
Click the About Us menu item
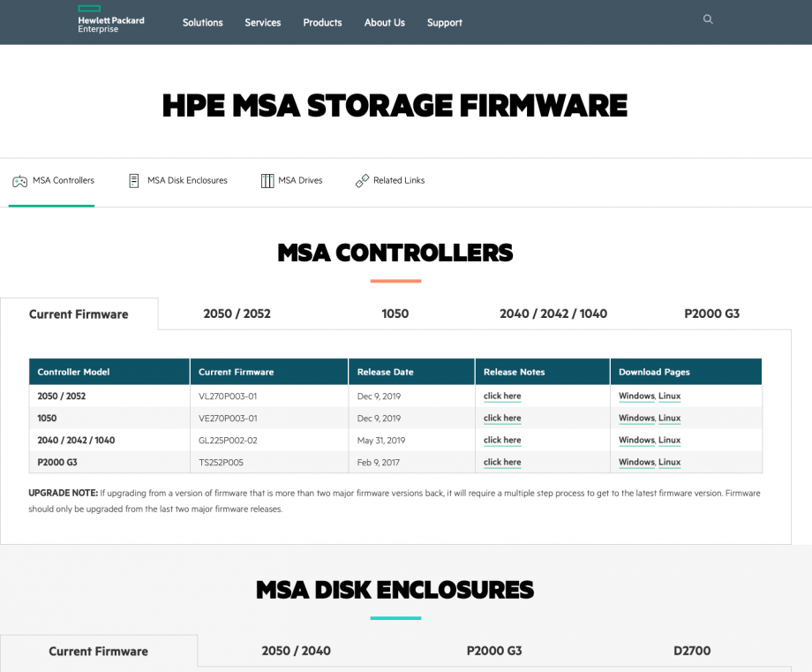pyautogui.click(x=384, y=23)
